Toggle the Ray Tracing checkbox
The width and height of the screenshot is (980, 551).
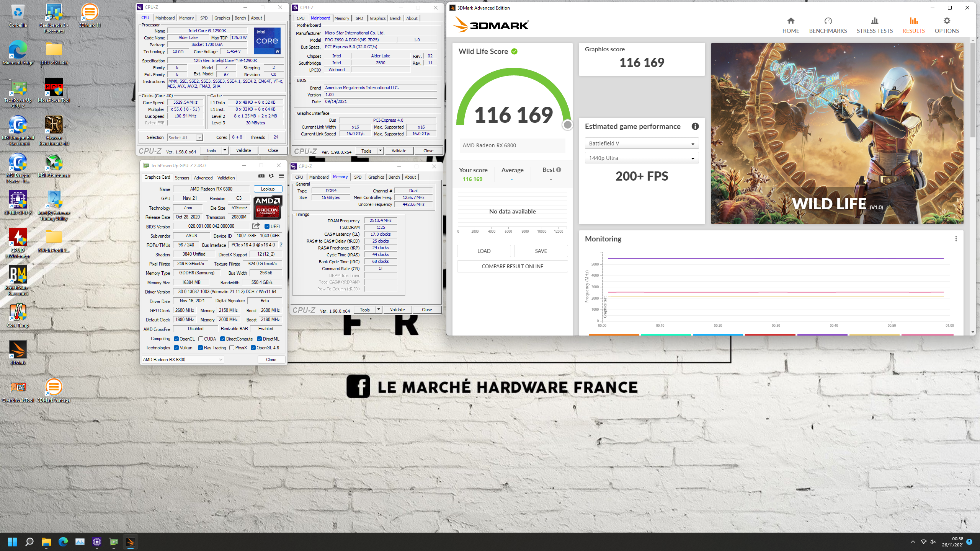coord(200,347)
